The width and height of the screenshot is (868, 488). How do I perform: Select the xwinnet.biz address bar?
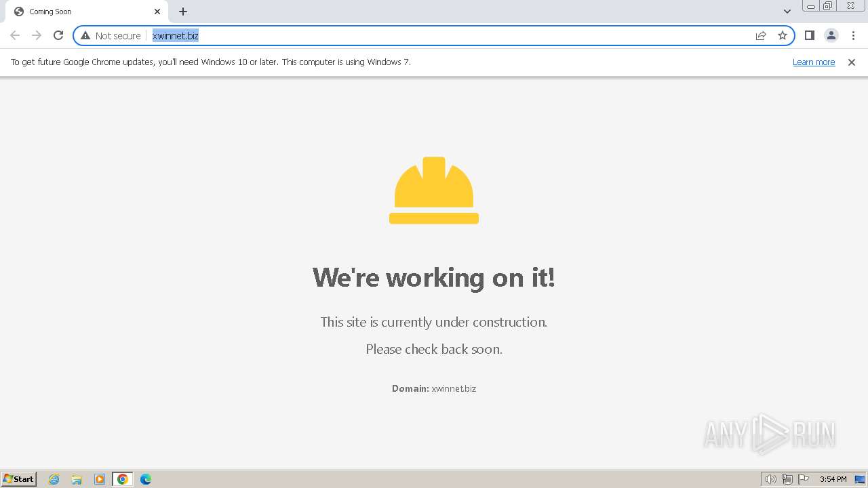point(434,35)
